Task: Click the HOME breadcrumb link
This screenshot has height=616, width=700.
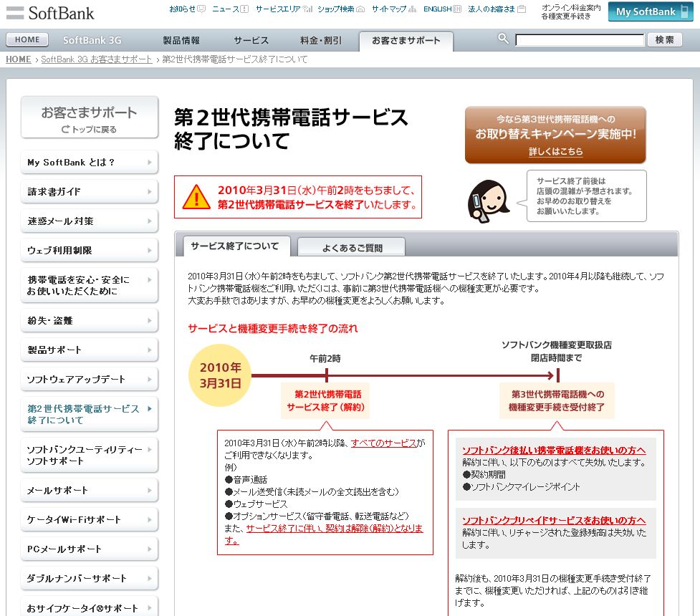Action: pos(19,59)
